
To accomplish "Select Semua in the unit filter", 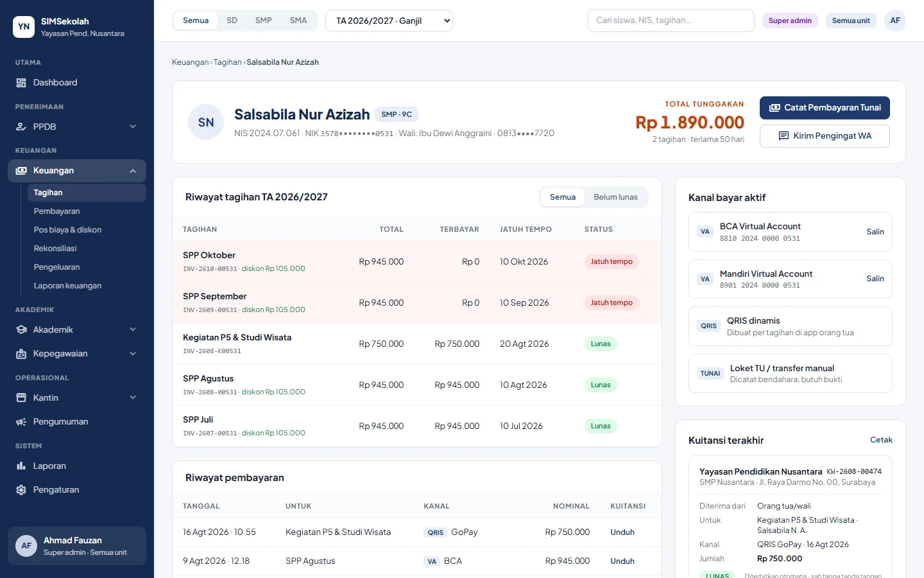I will [x=196, y=21].
